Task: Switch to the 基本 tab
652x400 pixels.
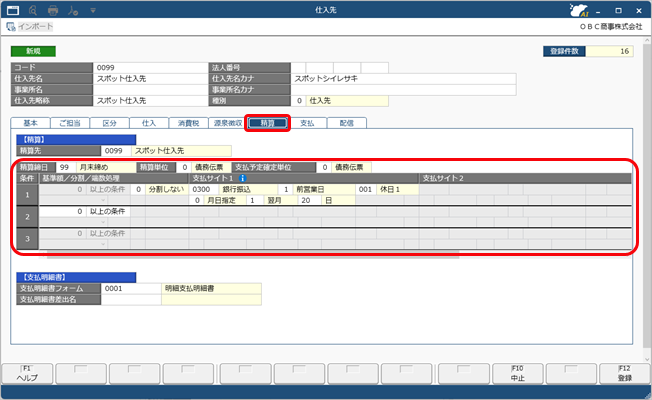Action: pos(30,123)
